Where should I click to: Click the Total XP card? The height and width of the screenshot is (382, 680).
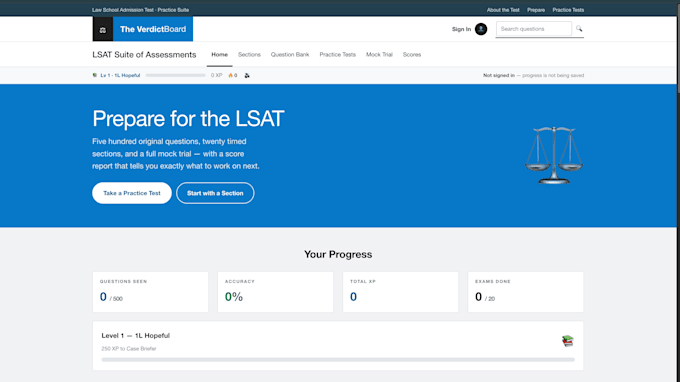coord(401,292)
